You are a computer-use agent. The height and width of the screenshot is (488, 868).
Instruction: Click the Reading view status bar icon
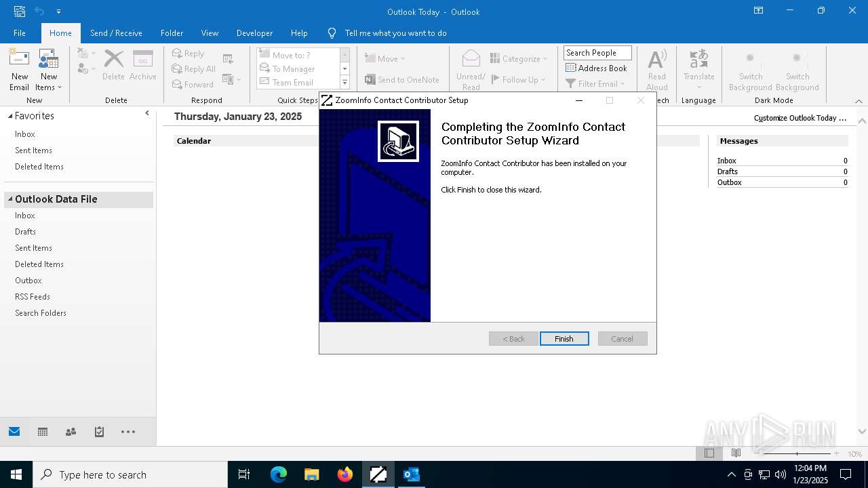point(736,453)
